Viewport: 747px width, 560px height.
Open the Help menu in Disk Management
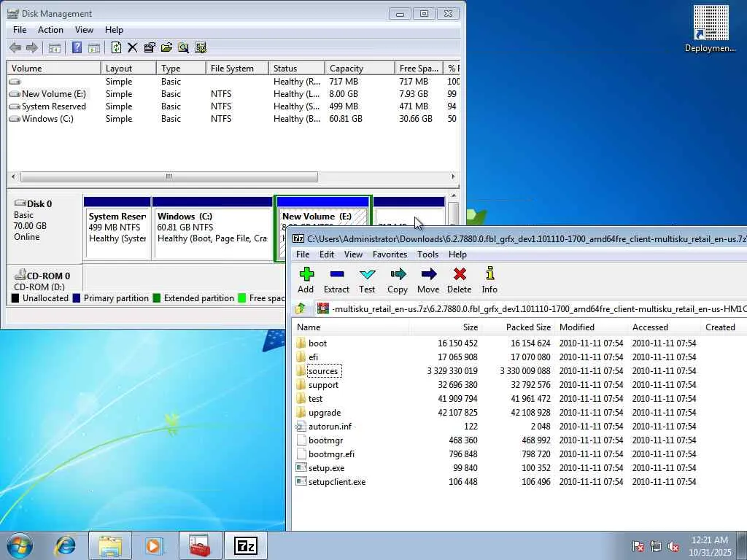114,29
